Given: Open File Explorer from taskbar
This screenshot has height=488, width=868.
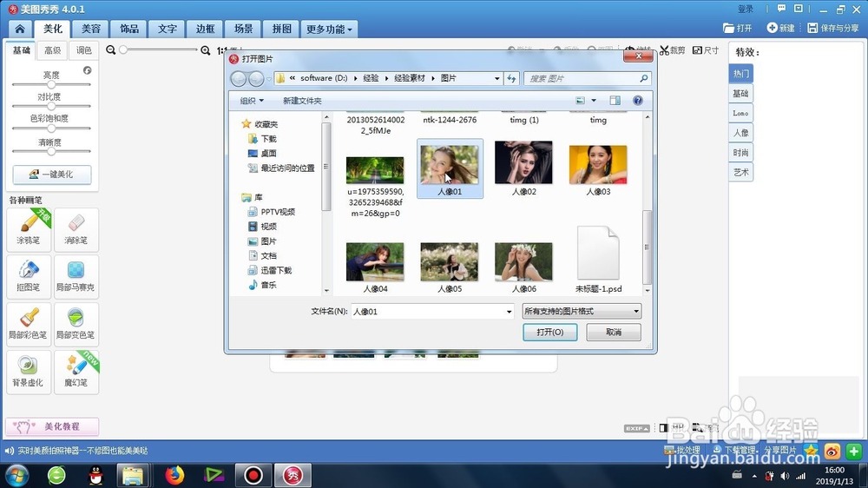Looking at the screenshot, I should point(133,475).
